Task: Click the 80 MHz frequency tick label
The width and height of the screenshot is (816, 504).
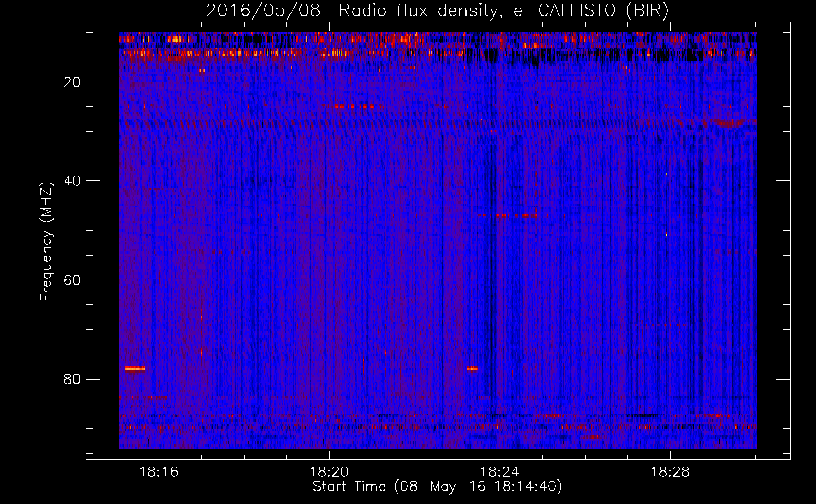Action: click(x=72, y=379)
